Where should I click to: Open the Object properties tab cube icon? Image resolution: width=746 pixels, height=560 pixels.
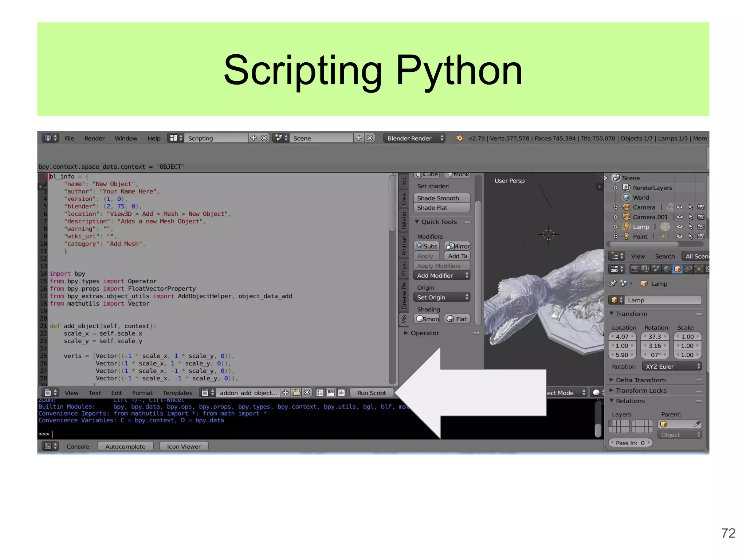pyautogui.click(x=678, y=269)
